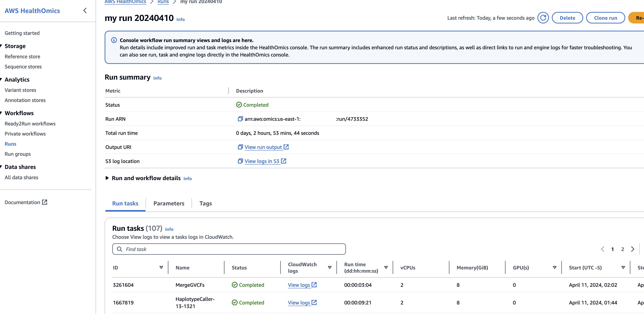Image resolution: width=644 pixels, height=314 pixels.
Task: Open the Tags tab
Action: [x=205, y=203]
